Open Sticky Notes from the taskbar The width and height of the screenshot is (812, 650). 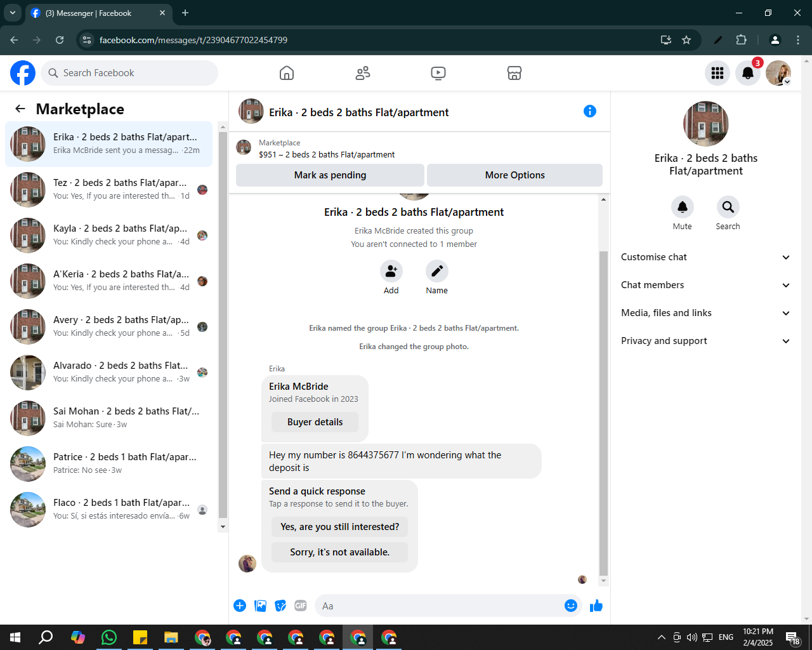click(x=140, y=637)
